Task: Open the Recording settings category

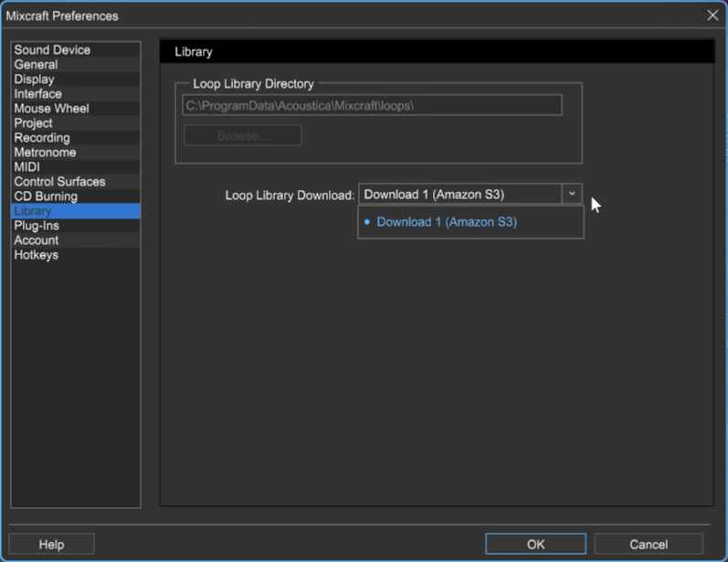Action: coord(76,138)
